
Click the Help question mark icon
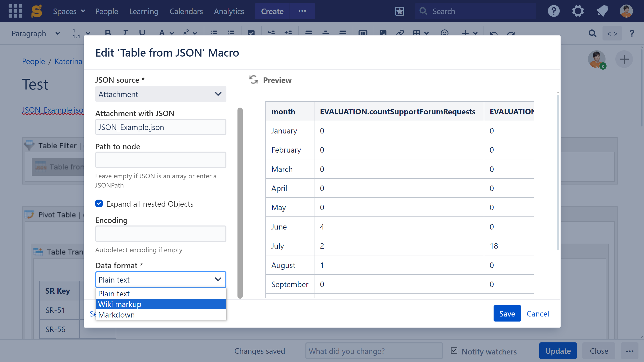coord(553,11)
